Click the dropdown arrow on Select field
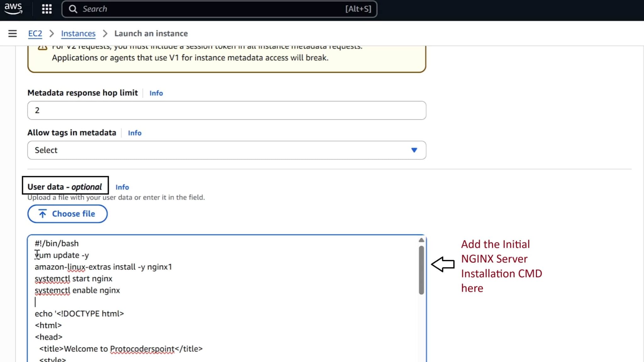 pyautogui.click(x=414, y=150)
